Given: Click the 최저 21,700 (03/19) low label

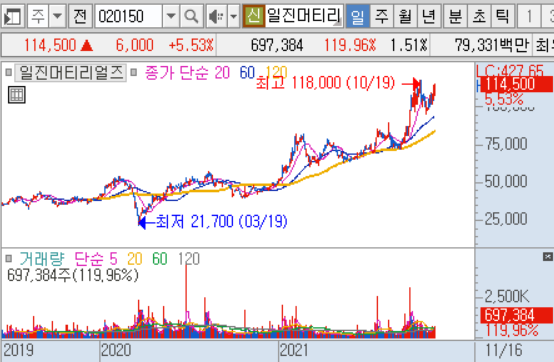Looking at the screenshot, I should click(222, 222).
